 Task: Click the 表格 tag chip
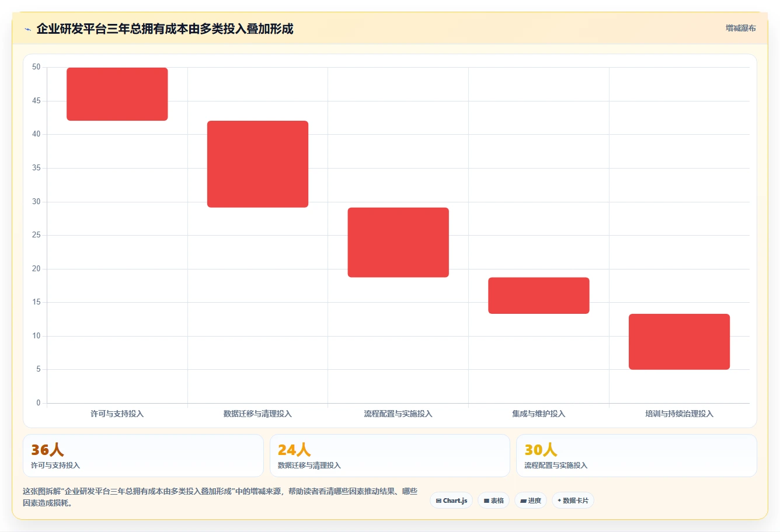click(x=494, y=501)
